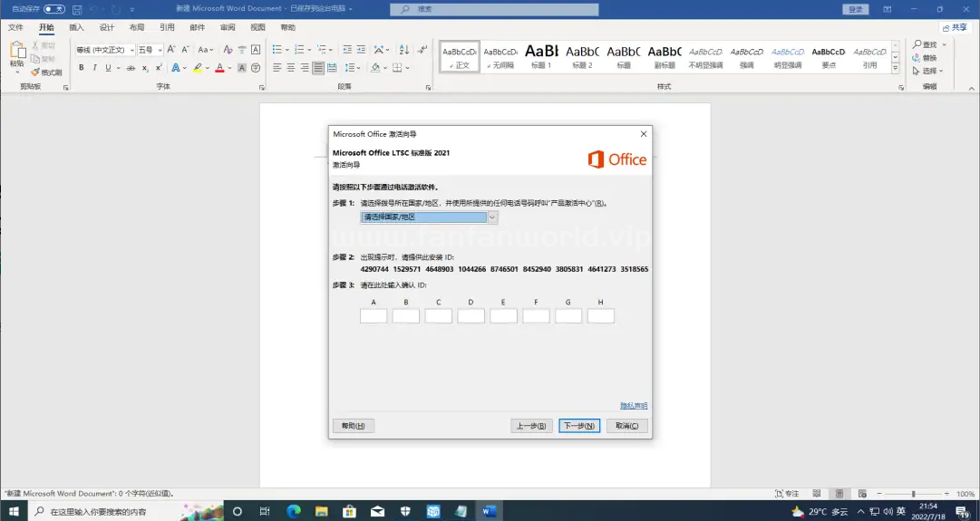
Task: Click the Bold formatting icon
Action: coord(81,68)
